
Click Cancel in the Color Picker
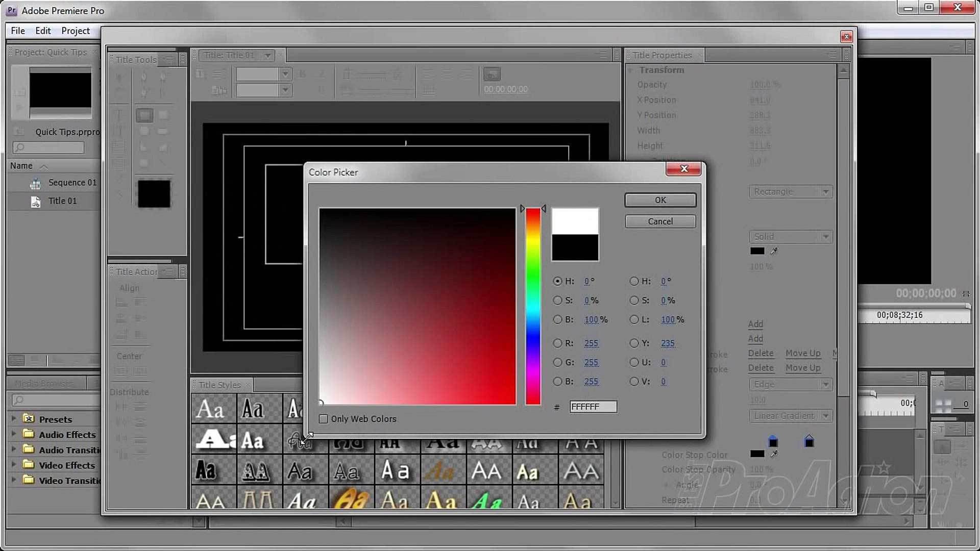click(660, 221)
